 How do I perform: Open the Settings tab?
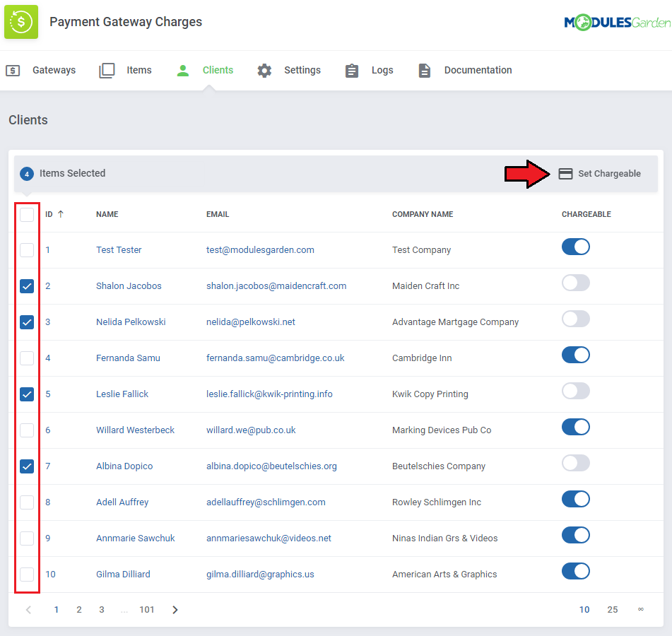point(289,70)
